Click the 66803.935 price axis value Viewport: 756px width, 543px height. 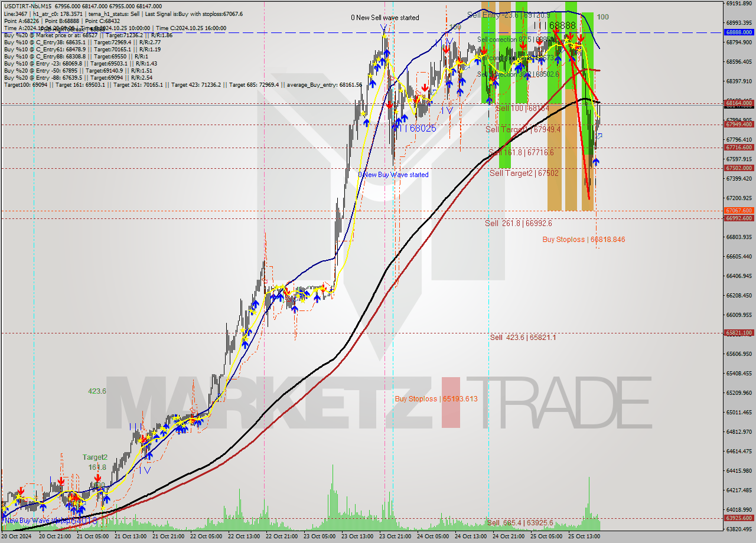tap(739, 237)
